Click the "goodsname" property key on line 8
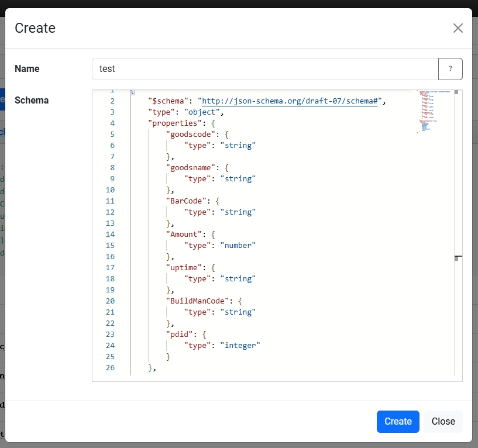This screenshot has height=448, width=478. (x=191, y=168)
